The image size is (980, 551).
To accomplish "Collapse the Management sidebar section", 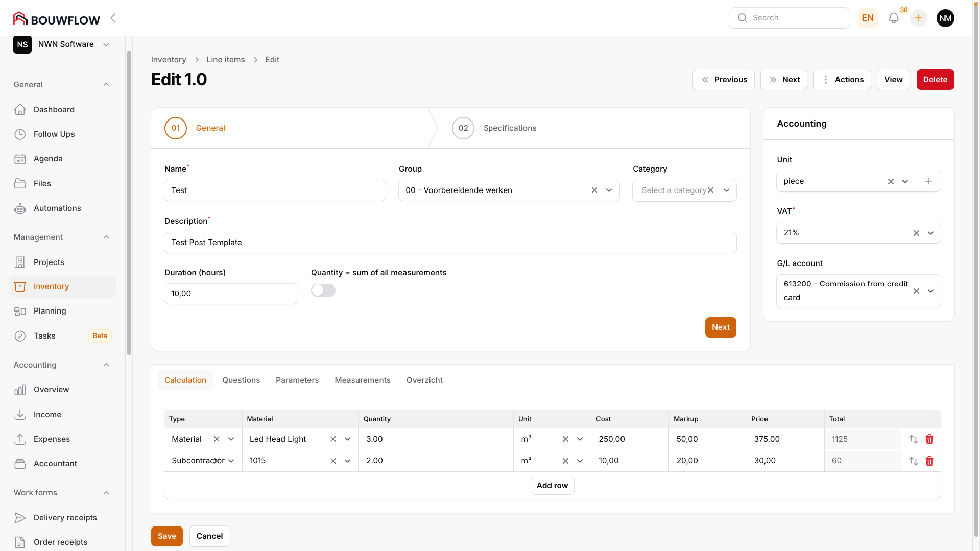I will (106, 237).
